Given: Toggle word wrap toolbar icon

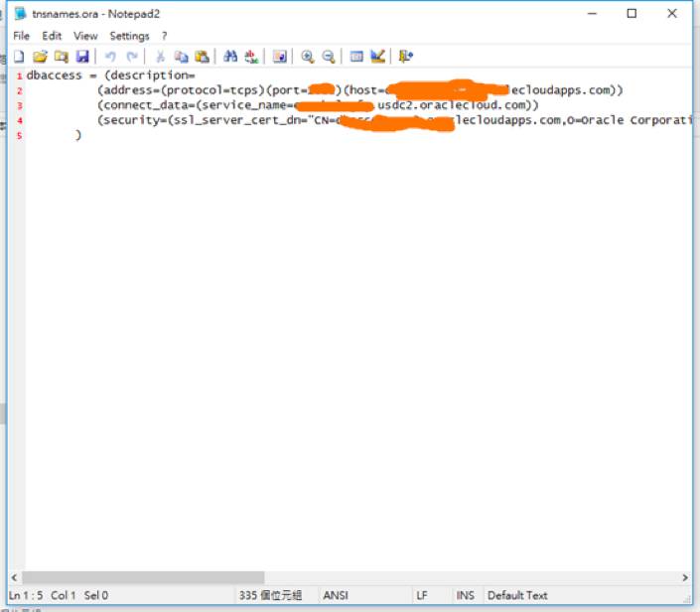Looking at the screenshot, I should [x=279, y=57].
